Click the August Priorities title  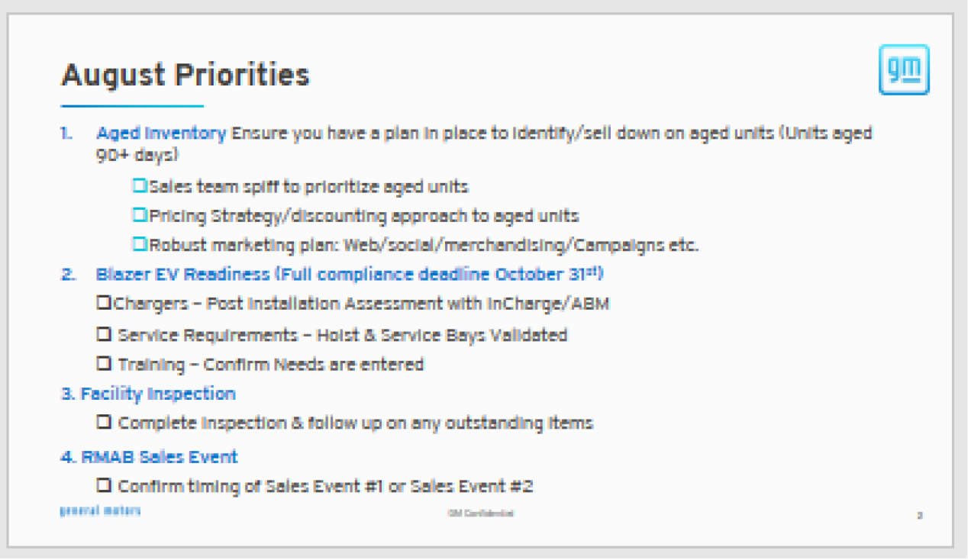click(186, 76)
